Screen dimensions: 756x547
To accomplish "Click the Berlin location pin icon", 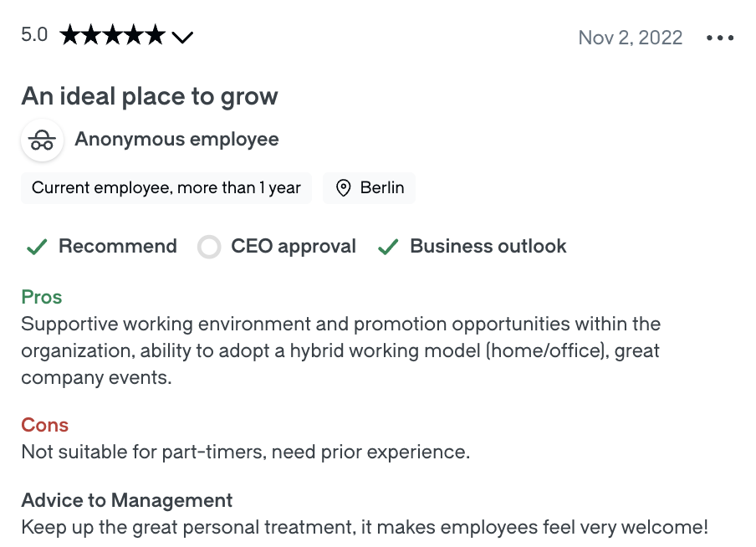I will click(x=343, y=188).
